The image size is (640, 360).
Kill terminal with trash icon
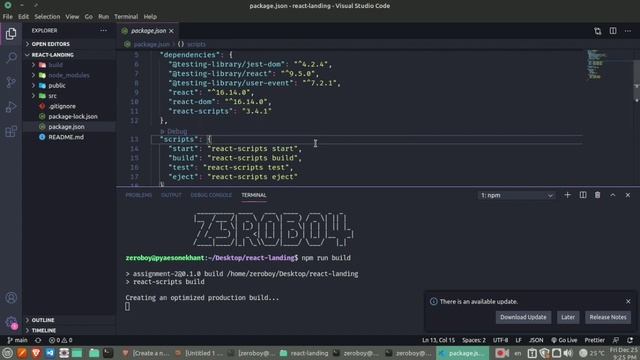click(598, 195)
